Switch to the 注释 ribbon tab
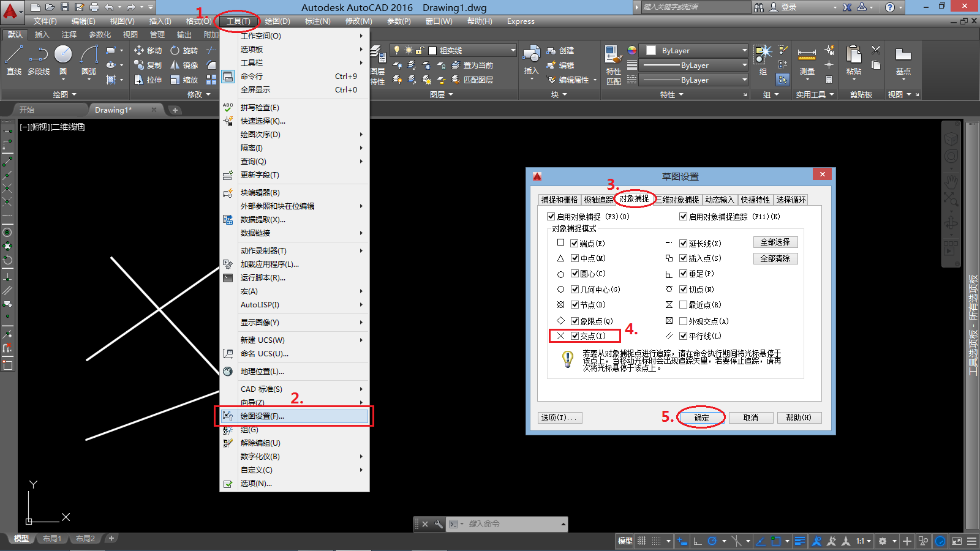980x551 pixels. tap(69, 35)
